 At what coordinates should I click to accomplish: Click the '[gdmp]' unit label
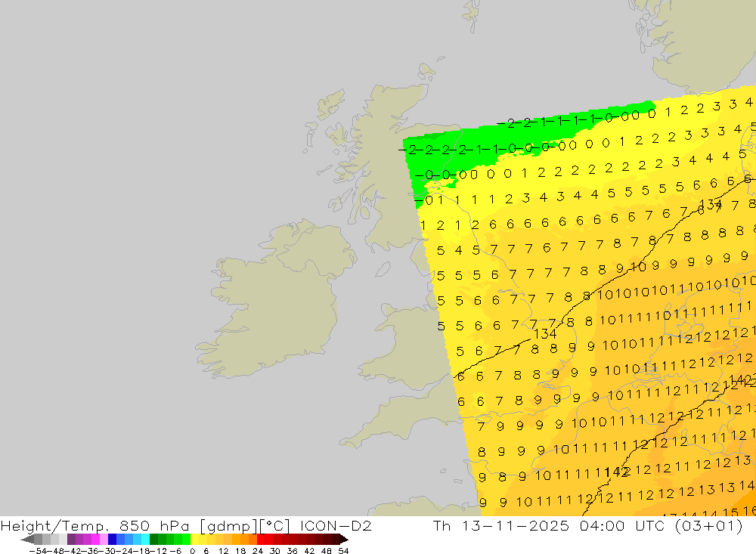[x=228, y=525]
